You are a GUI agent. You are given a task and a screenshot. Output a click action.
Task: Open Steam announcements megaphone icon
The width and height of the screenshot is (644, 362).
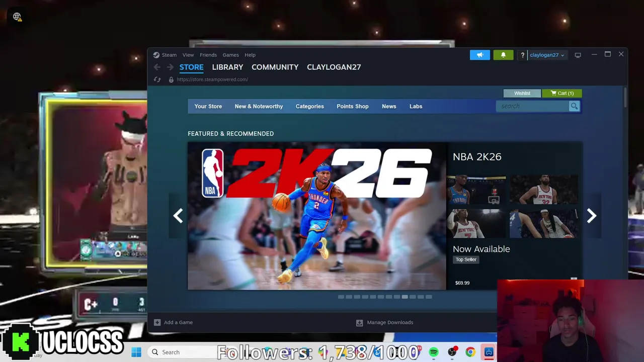click(479, 55)
